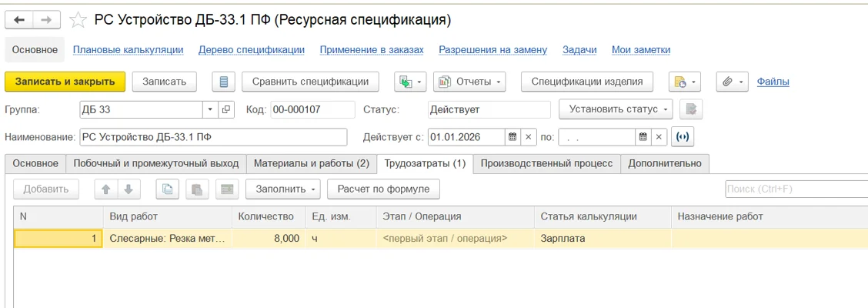Click Расчет по формуле button
This screenshot has height=308, width=868.
(x=384, y=189)
